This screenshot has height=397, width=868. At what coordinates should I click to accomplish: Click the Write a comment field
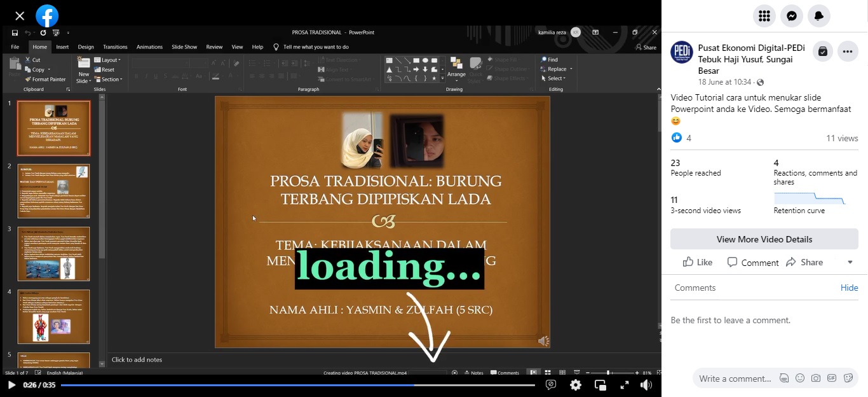point(735,379)
